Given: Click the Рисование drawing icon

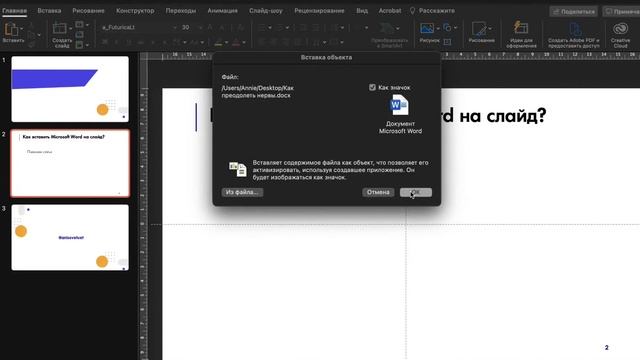Looking at the screenshot, I should 478,29.
